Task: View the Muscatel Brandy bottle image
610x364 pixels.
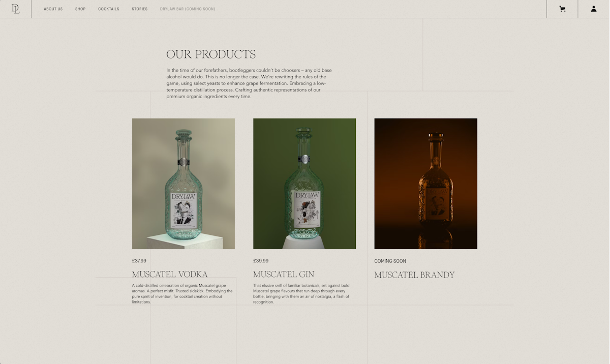Action: [x=426, y=184]
